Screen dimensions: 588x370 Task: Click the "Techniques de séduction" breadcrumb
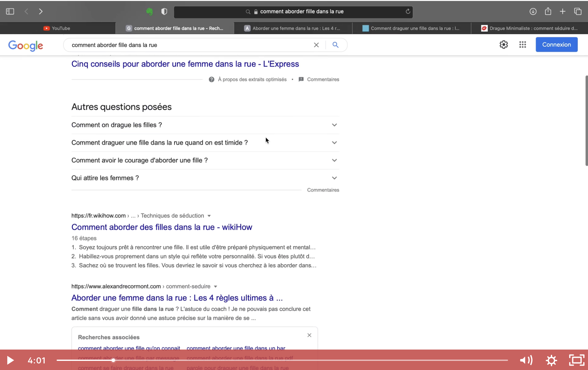(x=172, y=216)
